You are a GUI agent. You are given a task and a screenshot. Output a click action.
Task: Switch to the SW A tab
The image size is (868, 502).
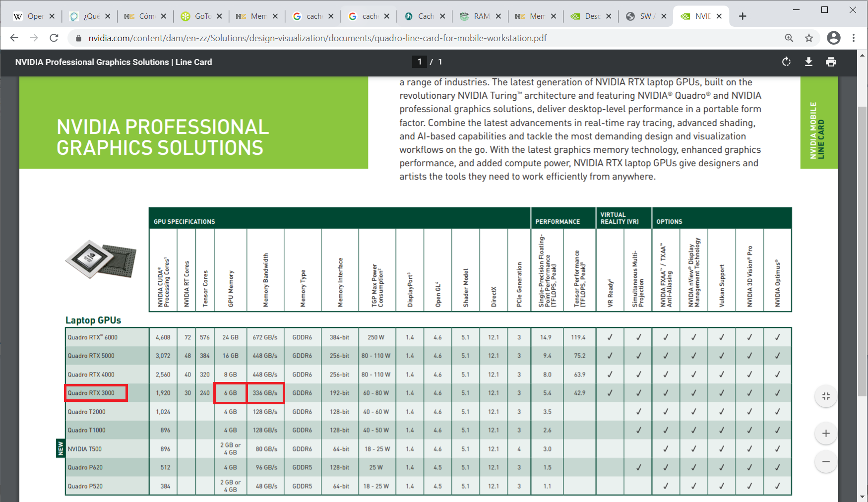point(642,16)
